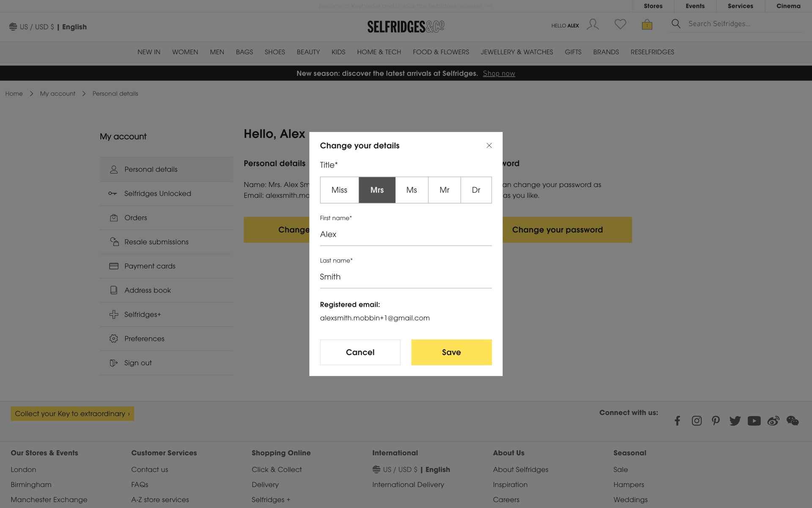This screenshot has width=812, height=508.
Task: Open the account profile icon
Action: [x=593, y=25]
